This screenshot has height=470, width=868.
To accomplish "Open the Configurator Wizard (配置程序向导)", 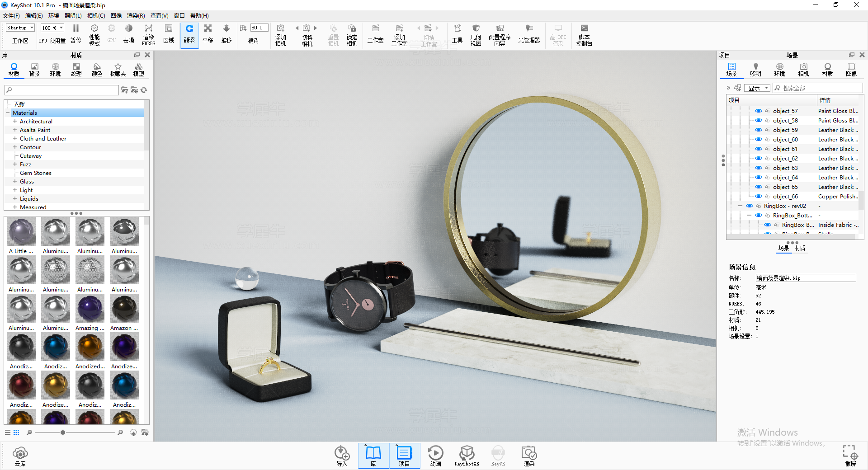I will (500, 34).
